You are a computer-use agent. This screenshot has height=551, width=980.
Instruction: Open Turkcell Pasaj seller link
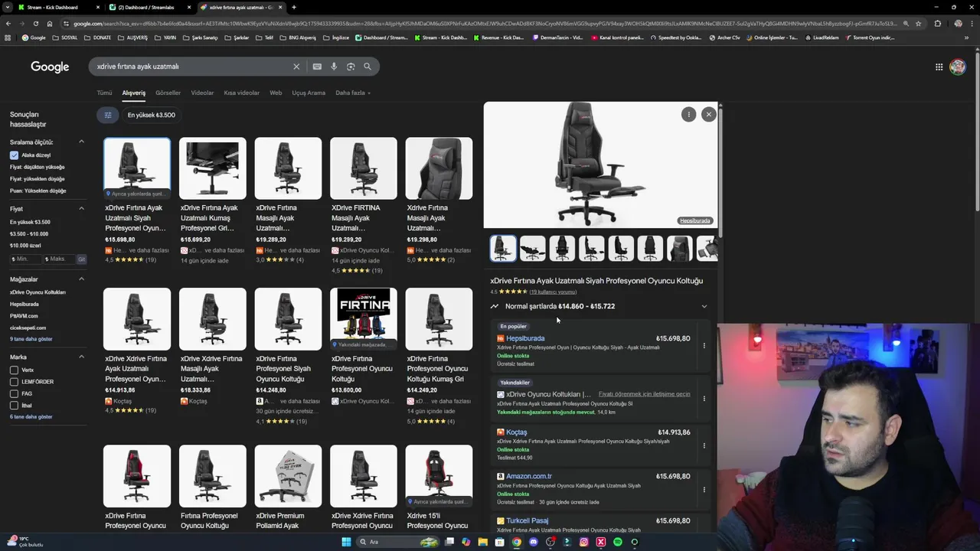pos(528,520)
